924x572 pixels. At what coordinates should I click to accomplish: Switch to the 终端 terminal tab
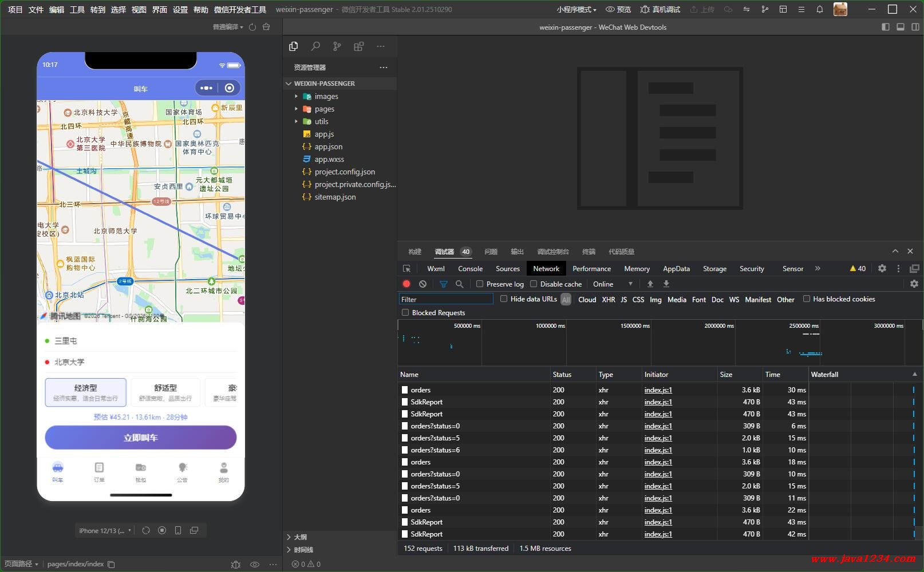[x=589, y=252]
